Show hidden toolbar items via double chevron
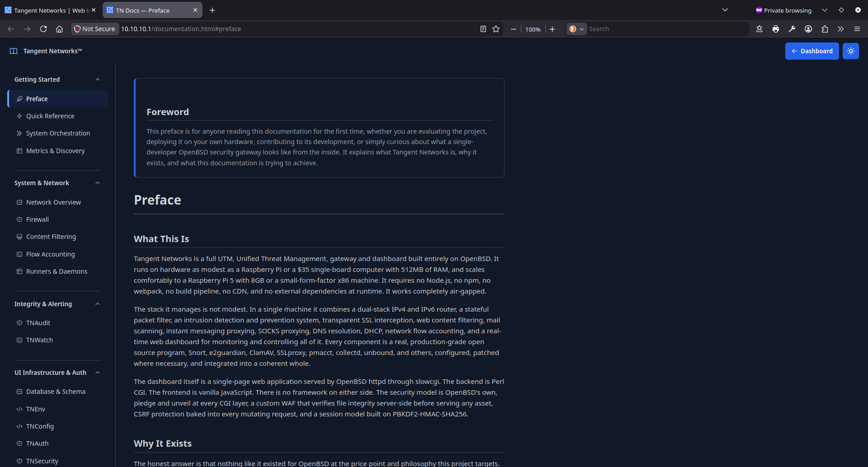 click(x=840, y=28)
